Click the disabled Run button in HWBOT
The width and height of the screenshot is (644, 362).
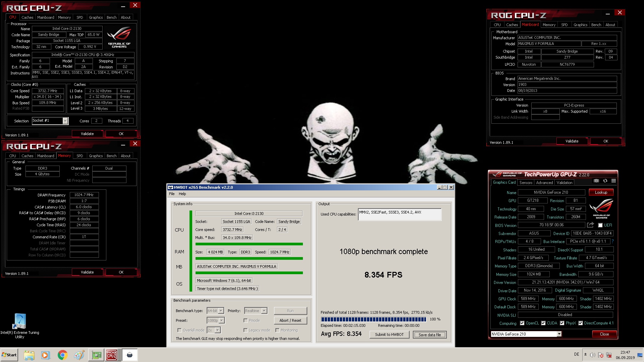pos(290,311)
